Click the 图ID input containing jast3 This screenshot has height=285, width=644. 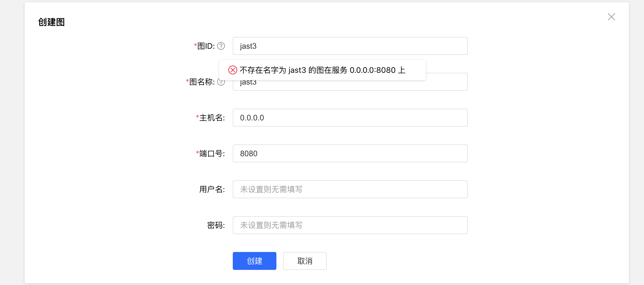pyautogui.click(x=350, y=46)
